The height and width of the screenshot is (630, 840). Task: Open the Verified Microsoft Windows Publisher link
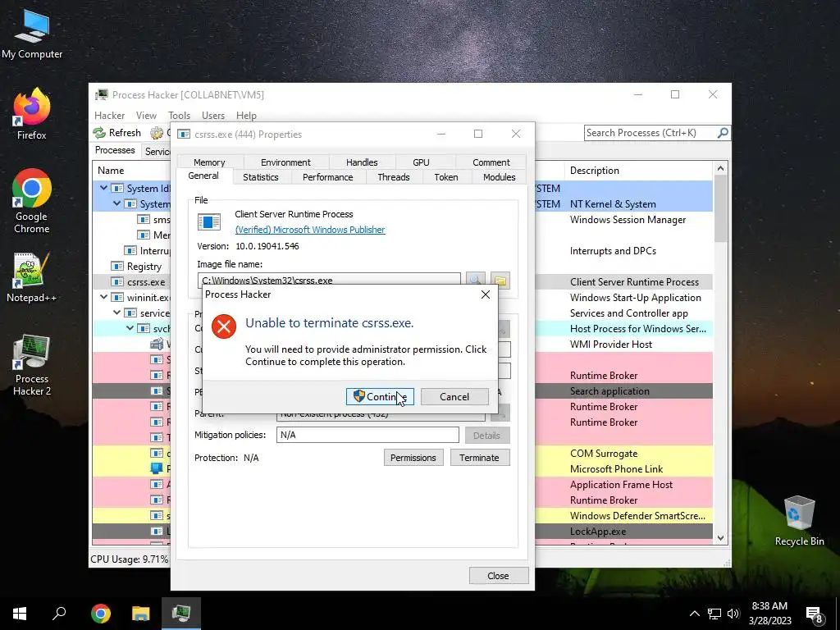310,230
